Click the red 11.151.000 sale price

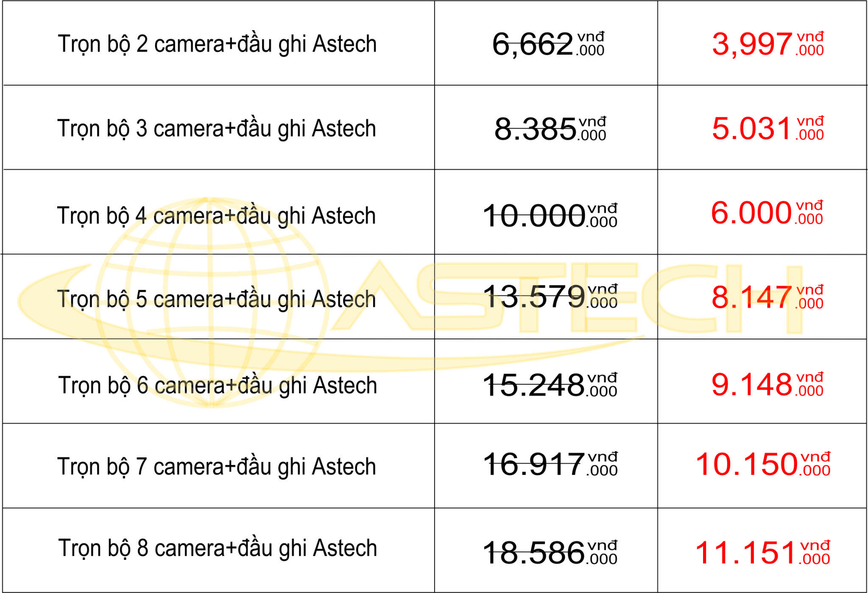[763, 552]
